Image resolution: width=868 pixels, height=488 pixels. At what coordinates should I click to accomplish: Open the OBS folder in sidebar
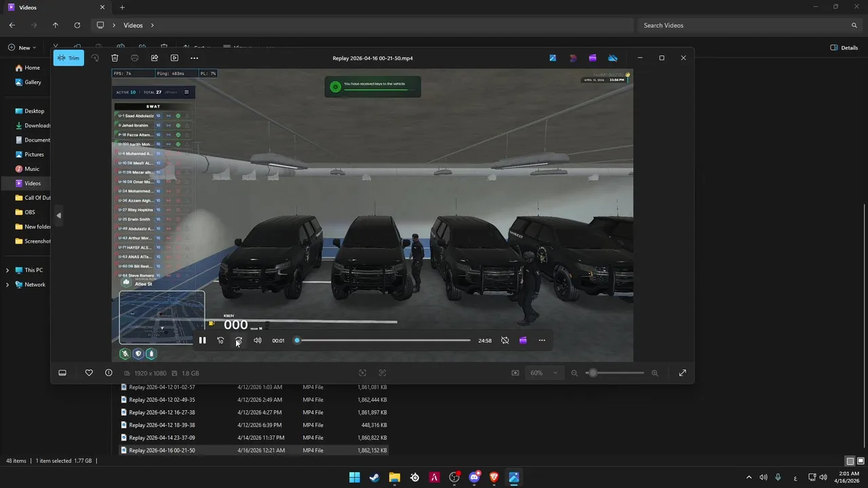(30, 212)
